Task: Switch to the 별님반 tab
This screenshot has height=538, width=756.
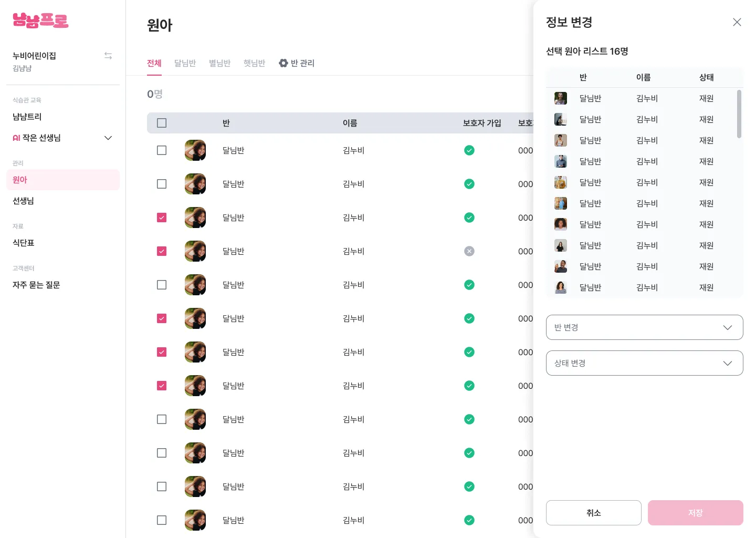Action: click(x=219, y=63)
